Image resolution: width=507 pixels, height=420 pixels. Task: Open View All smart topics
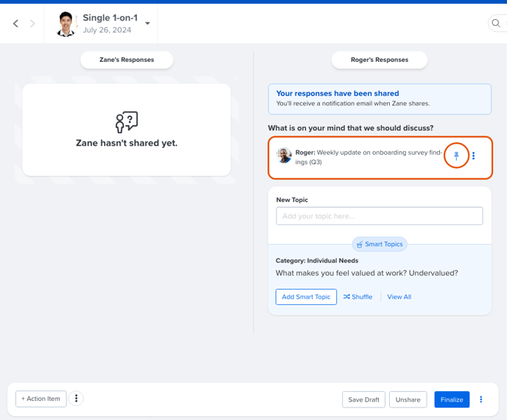pos(399,297)
